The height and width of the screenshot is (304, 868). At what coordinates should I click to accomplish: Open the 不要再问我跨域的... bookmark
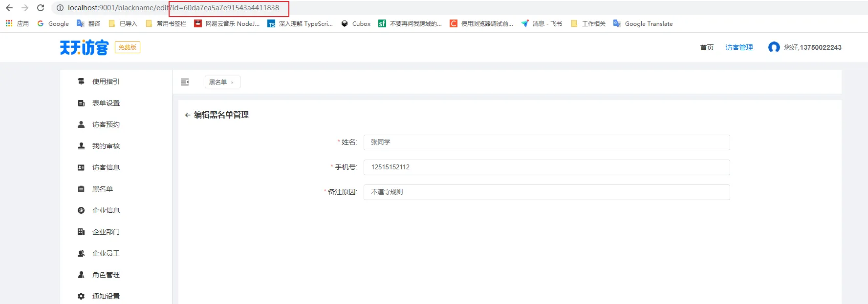[410, 23]
